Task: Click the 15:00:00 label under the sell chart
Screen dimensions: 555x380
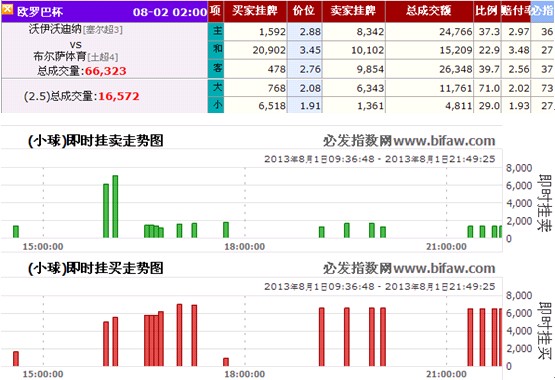Action: point(43,247)
